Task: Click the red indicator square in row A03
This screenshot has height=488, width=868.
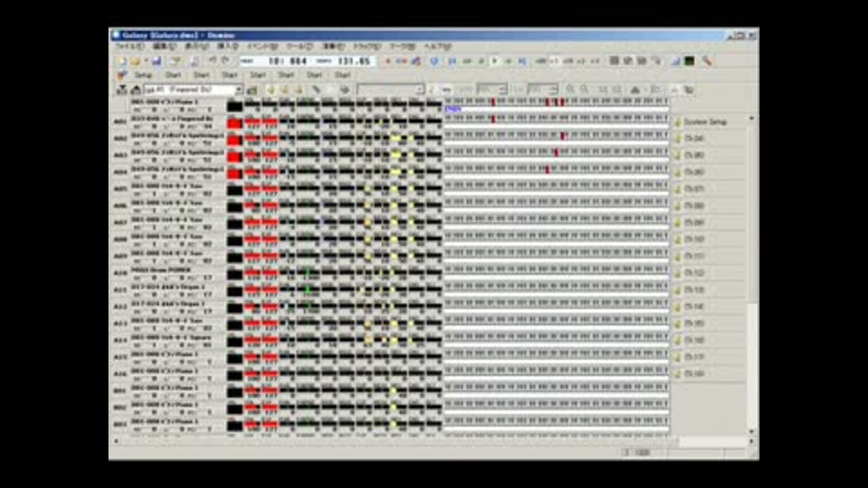Action: click(x=235, y=157)
